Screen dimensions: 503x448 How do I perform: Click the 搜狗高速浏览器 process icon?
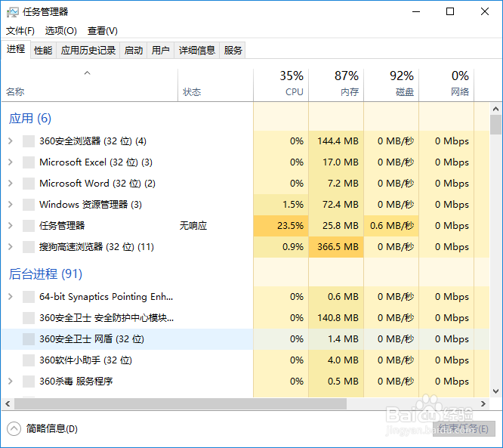pyautogui.click(x=29, y=247)
